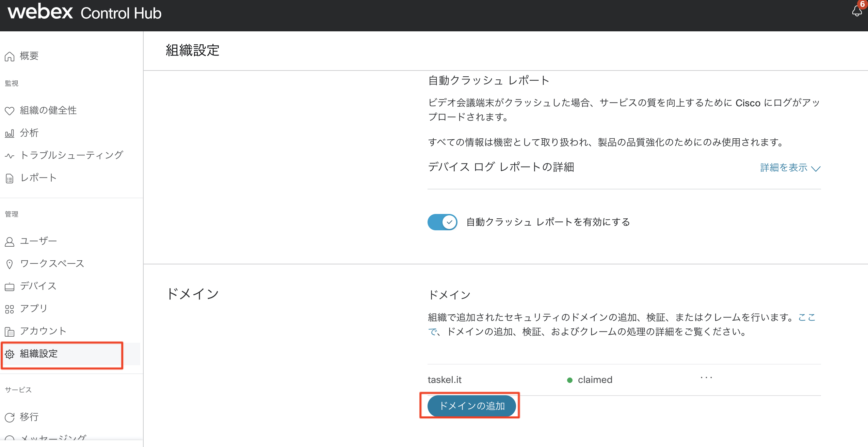Click the device icon for デバイス

[10, 287]
